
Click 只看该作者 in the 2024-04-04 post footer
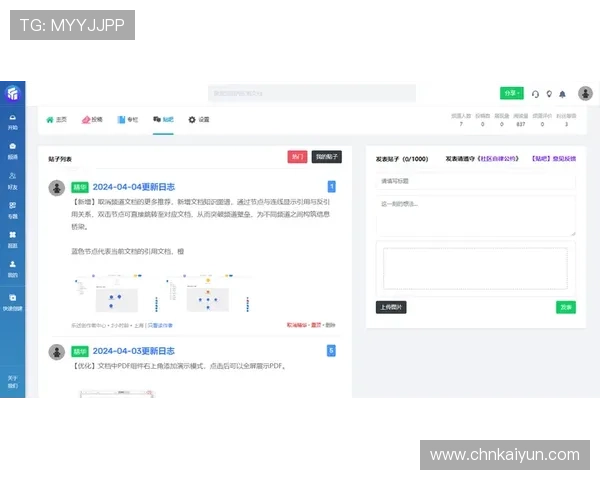tap(160, 325)
